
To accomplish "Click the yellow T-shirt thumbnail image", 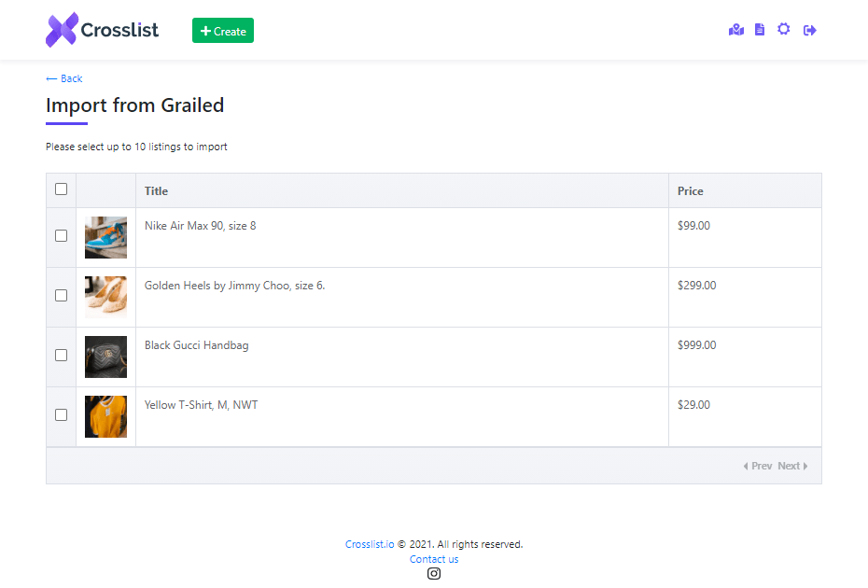I will (105, 417).
